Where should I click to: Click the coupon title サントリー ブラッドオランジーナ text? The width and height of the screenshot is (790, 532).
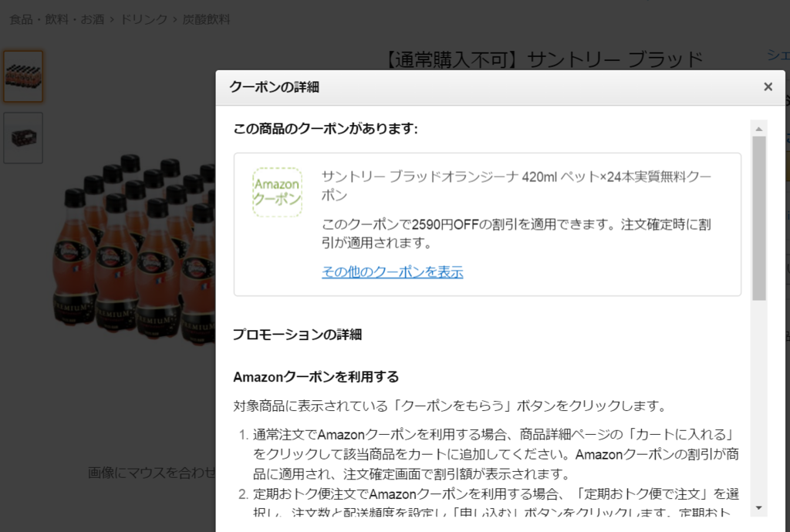(516, 186)
